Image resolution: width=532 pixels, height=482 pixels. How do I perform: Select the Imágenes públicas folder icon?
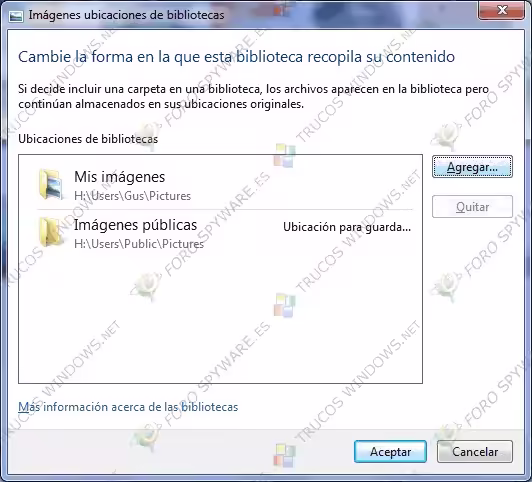coord(51,232)
